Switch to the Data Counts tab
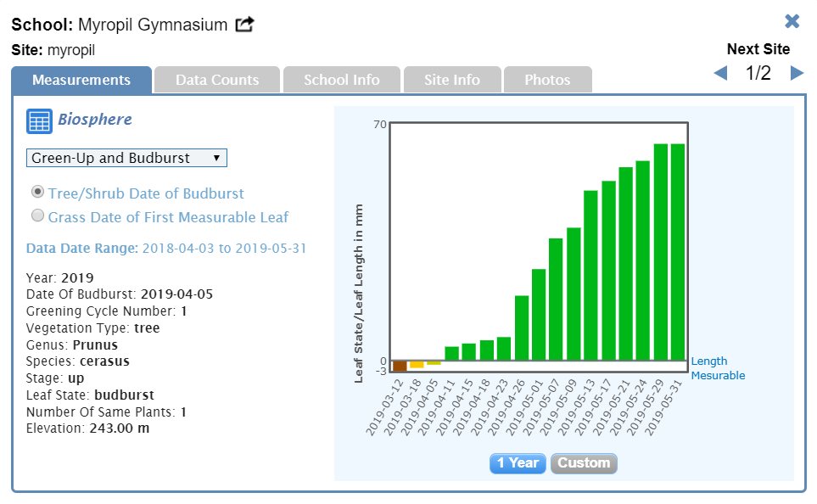 click(x=217, y=80)
